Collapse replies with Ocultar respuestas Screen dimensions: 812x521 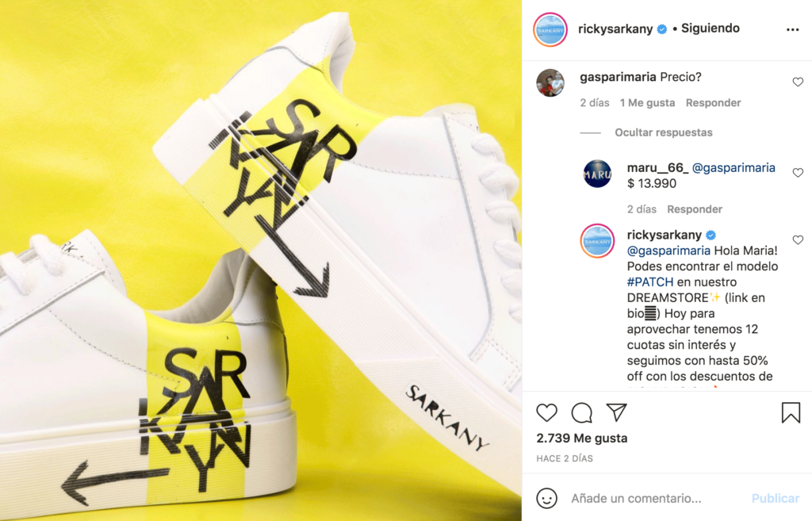[664, 132]
